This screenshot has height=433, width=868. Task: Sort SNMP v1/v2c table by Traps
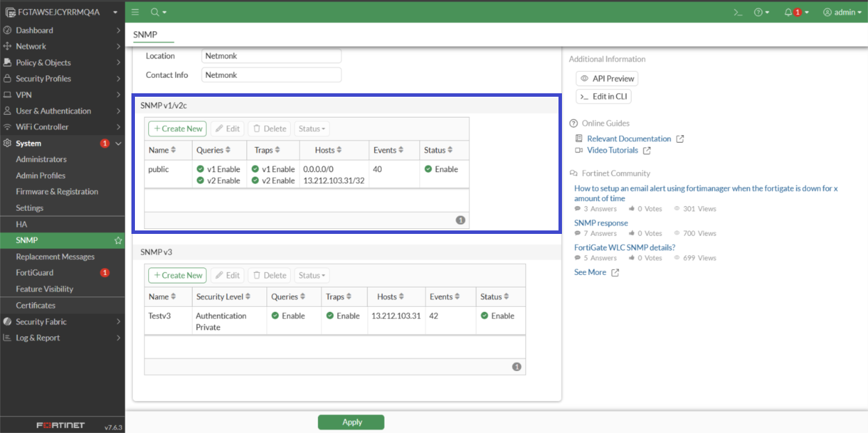pos(267,150)
